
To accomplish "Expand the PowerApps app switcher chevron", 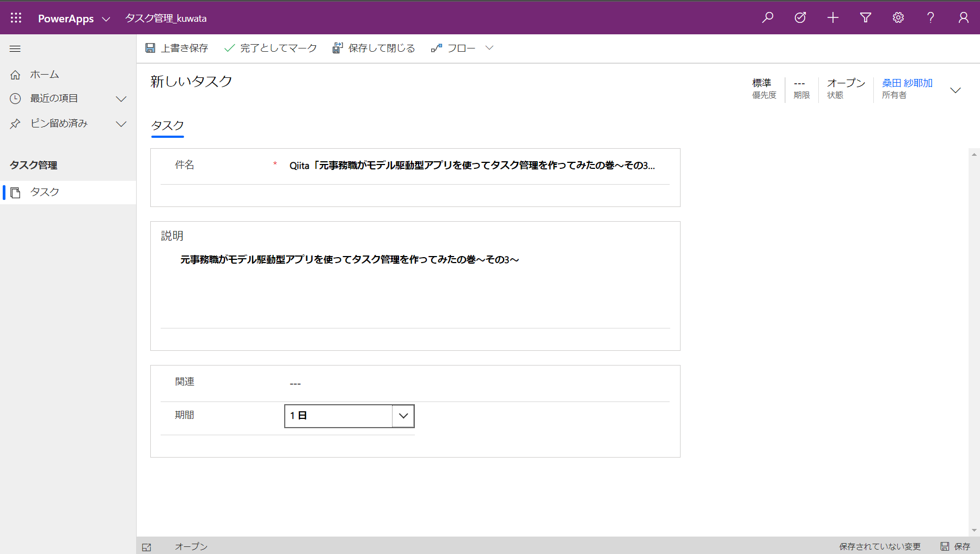I will point(106,19).
